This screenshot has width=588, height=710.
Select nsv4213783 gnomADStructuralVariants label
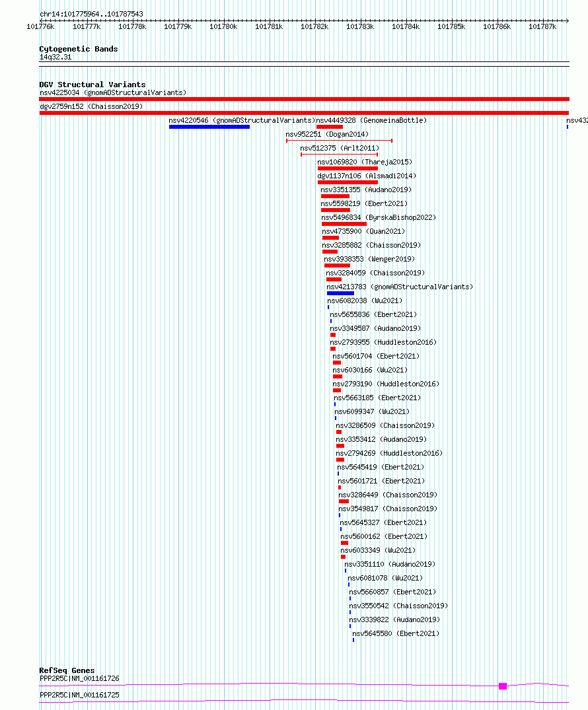point(400,287)
